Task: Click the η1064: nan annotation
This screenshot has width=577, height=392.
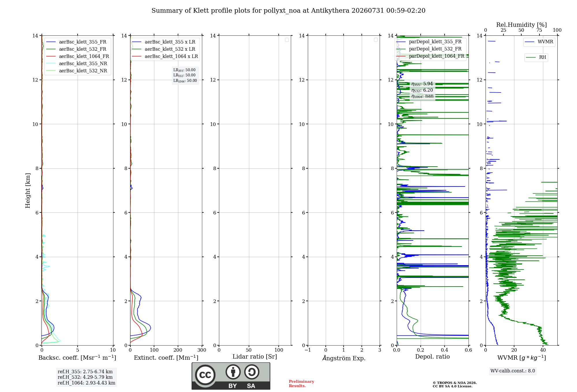Action: 422,96
